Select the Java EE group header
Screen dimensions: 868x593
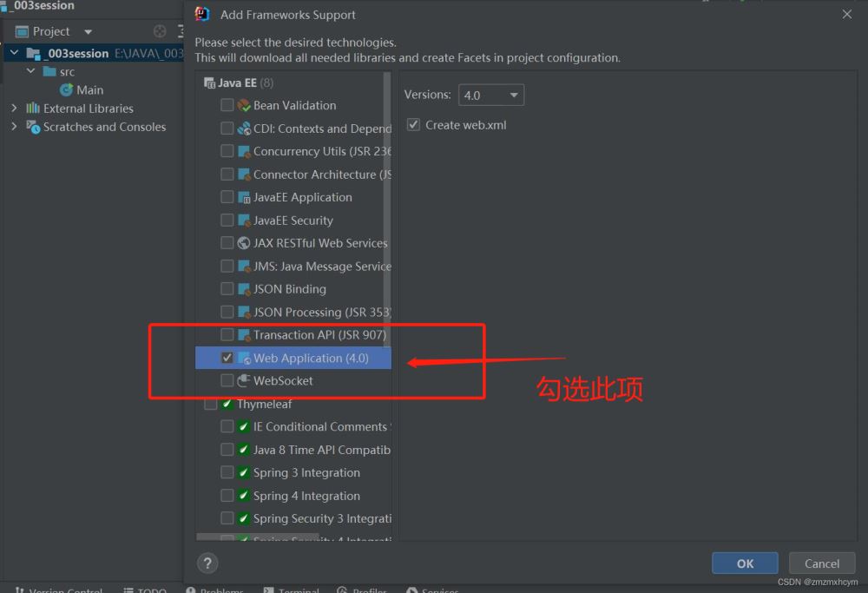(x=293, y=83)
